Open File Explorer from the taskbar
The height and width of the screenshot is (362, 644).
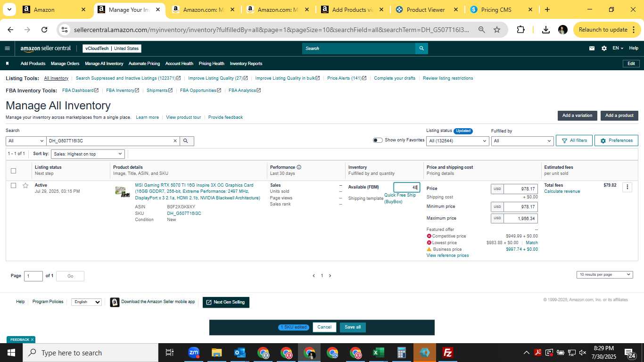(x=216, y=353)
